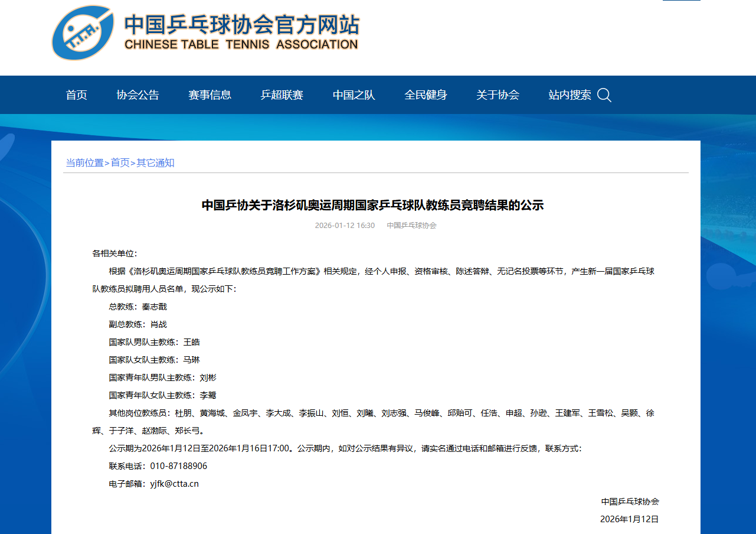Click 其它通知 breadcrumb link
The image size is (756, 534).
click(x=155, y=163)
